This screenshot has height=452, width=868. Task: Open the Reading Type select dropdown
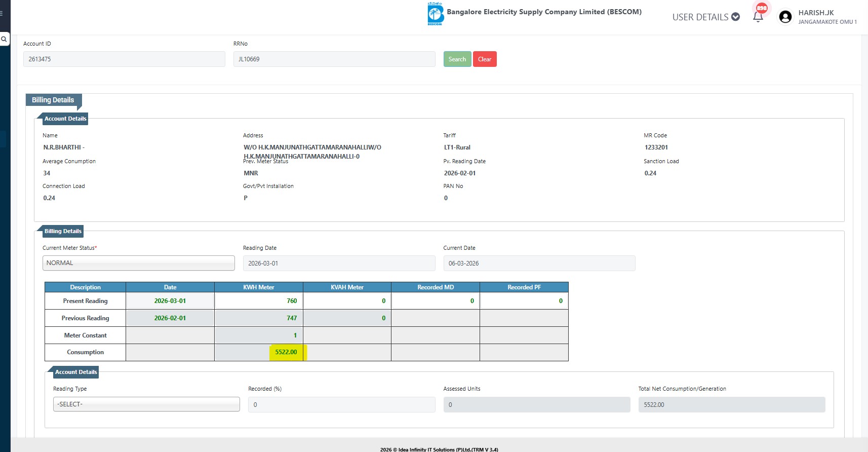pyautogui.click(x=146, y=404)
